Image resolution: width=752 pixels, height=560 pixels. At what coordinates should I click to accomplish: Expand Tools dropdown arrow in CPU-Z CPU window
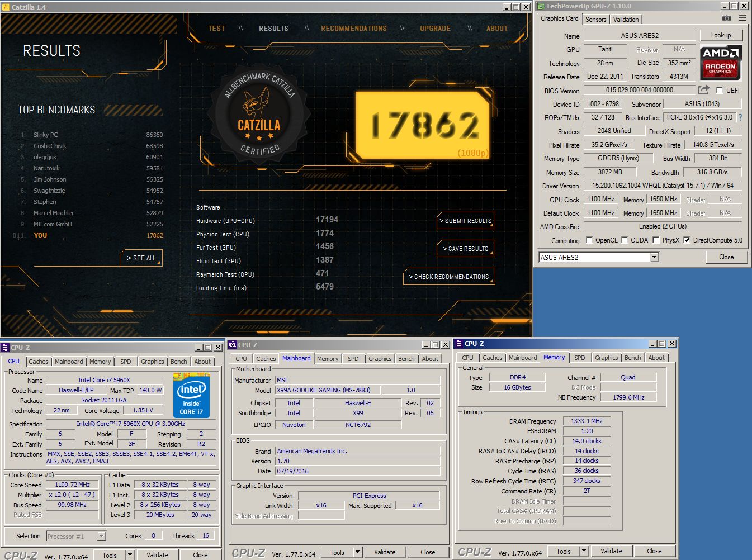point(130,555)
